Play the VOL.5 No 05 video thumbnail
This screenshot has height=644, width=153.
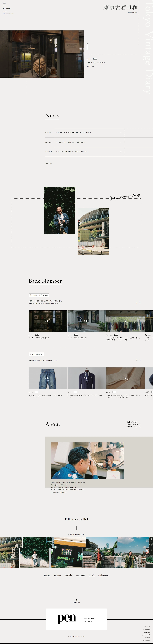[48, 321]
